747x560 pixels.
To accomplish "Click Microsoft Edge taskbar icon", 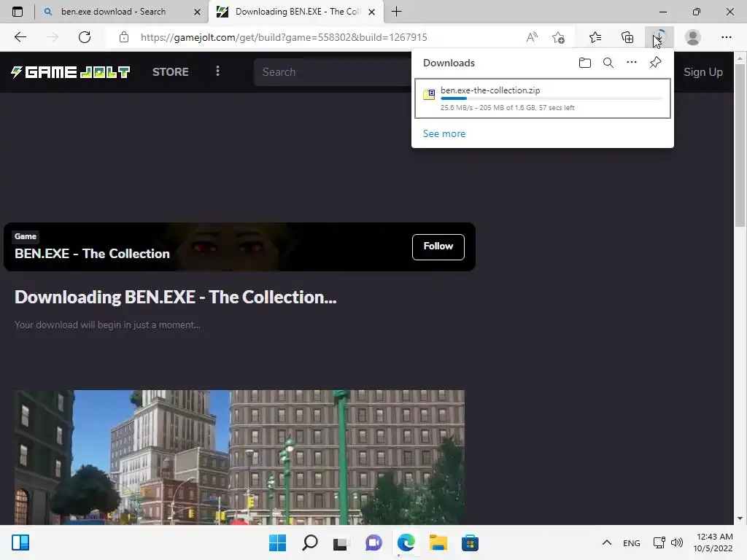I will 406,542.
